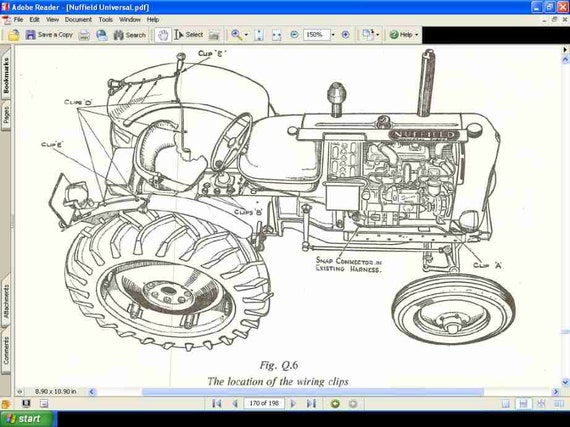
Task: Open the Bookmarks side tab
Action: 5,75
